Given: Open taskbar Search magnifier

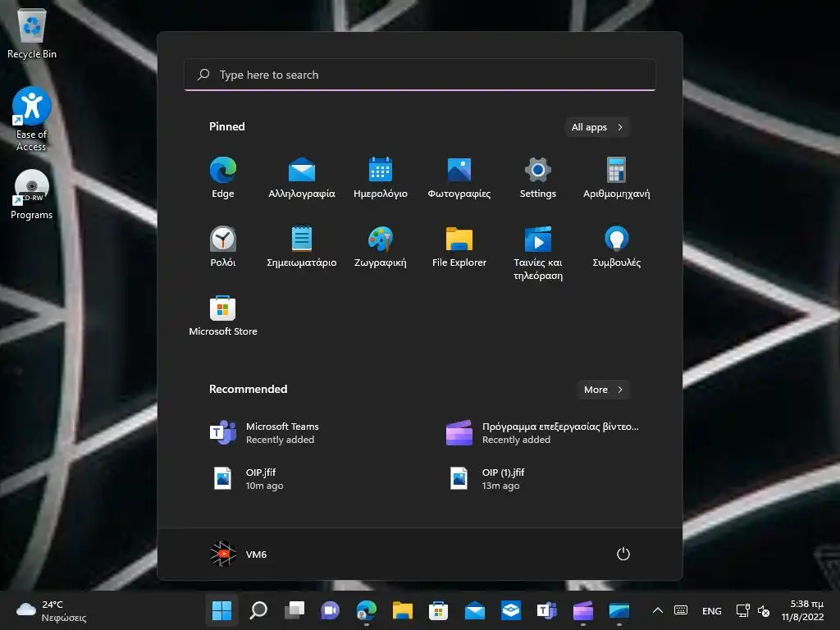Looking at the screenshot, I should point(258,610).
